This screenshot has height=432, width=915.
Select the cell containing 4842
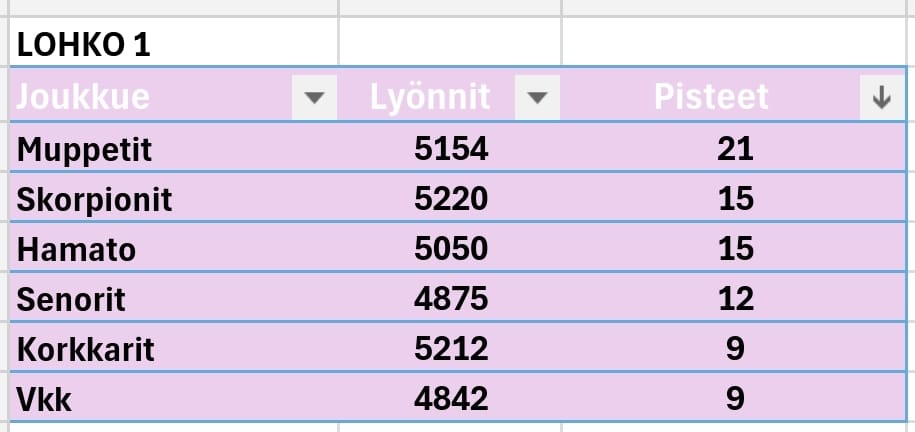pyautogui.click(x=451, y=399)
